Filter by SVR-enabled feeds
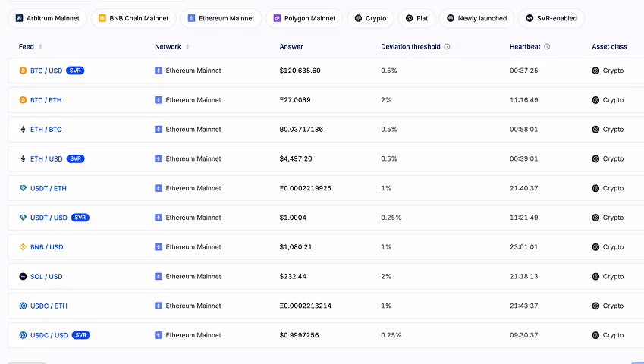The height and width of the screenshot is (364, 644). (551, 18)
